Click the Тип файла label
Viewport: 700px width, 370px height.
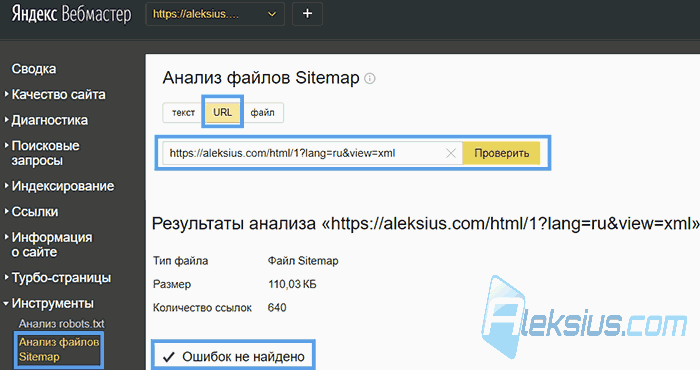(x=180, y=261)
